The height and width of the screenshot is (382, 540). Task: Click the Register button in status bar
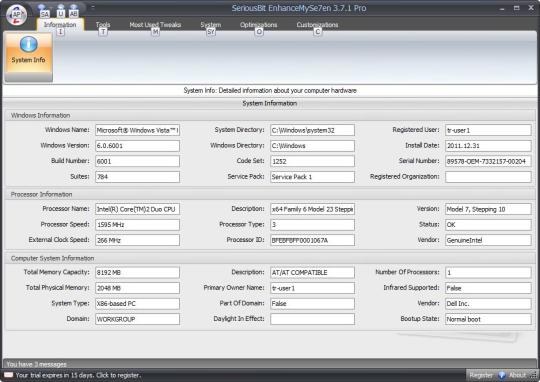481,375
